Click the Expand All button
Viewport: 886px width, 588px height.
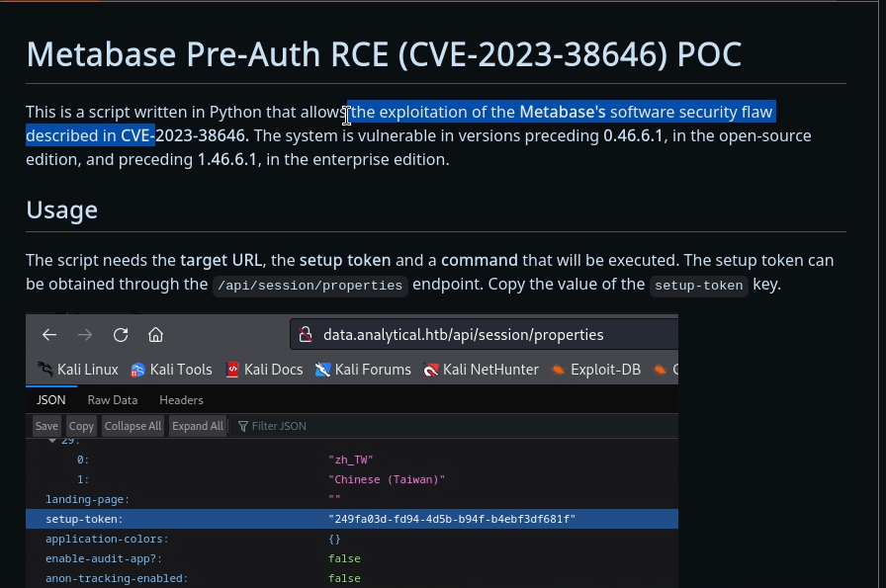point(198,426)
